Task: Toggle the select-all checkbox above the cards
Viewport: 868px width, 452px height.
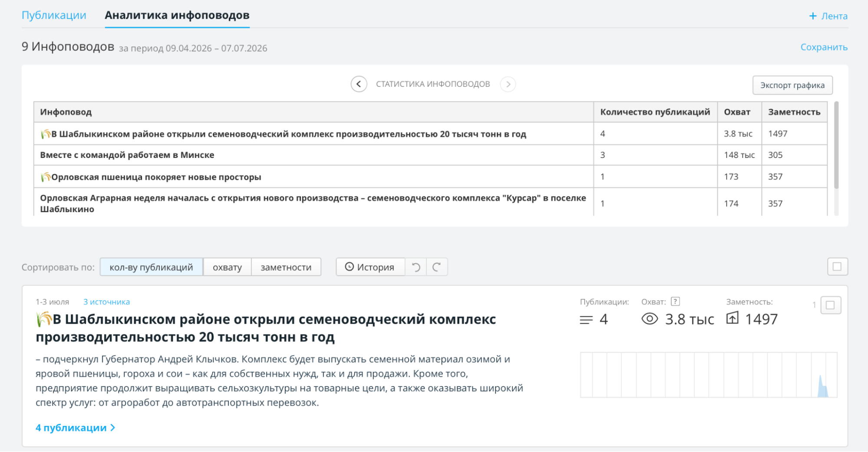Action: tap(837, 266)
